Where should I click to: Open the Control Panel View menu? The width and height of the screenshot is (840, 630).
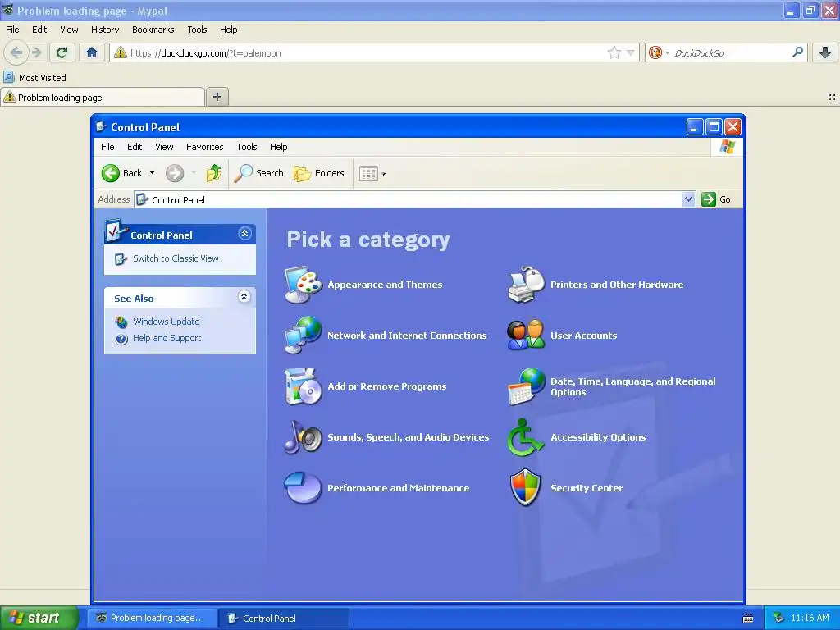coord(164,147)
